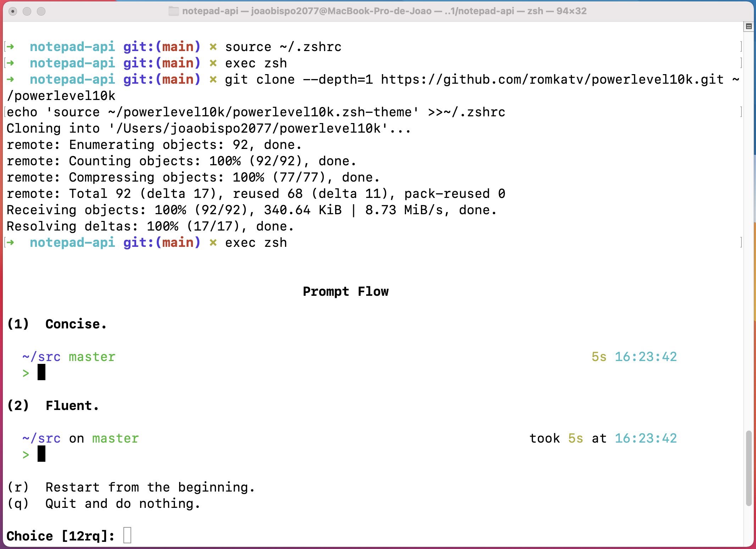Click the green arrow prompt icon on first line
Viewport: 756px width, 549px height.
click(11, 46)
